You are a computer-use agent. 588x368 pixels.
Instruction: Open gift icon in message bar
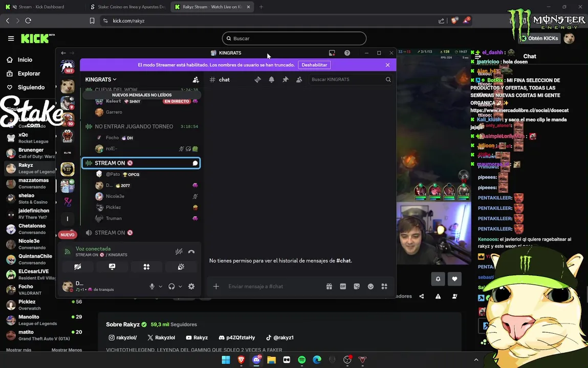pos(329,286)
